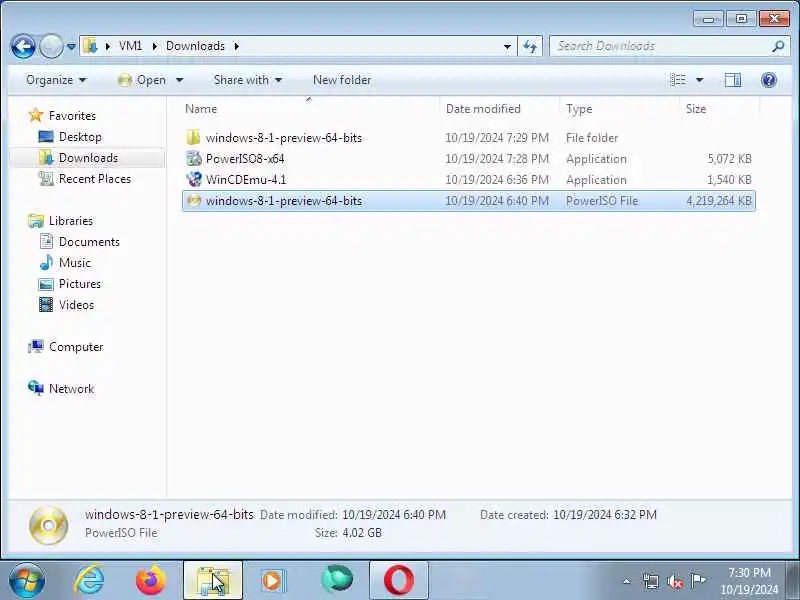Expand the Open button dropdown arrow
Viewport: 800px width, 600px height.
(x=180, y=80)
